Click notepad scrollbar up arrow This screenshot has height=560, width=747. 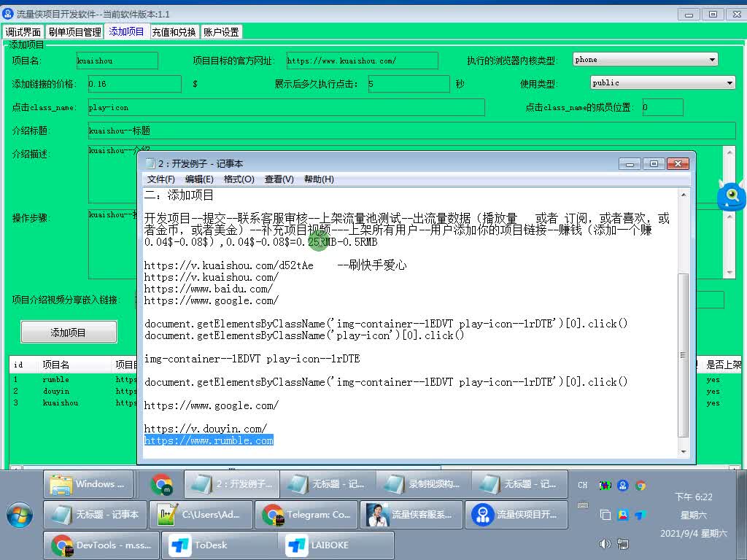(683, 194)
